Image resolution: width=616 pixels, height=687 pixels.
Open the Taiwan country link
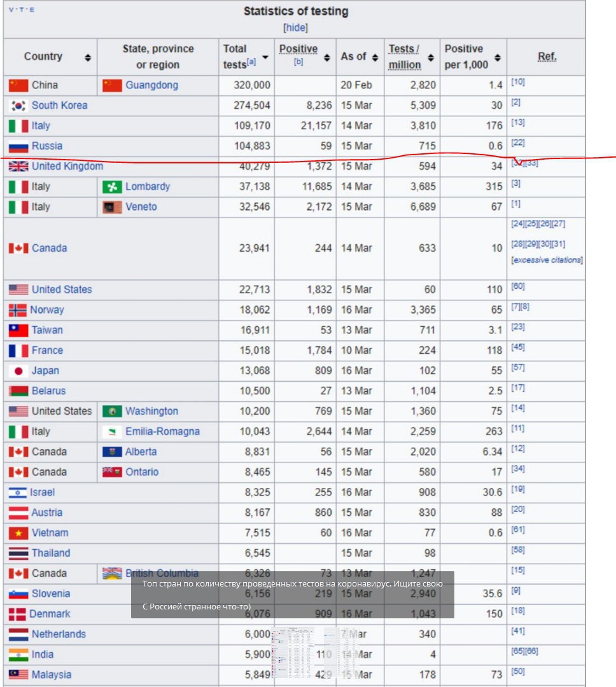[47, 330]
